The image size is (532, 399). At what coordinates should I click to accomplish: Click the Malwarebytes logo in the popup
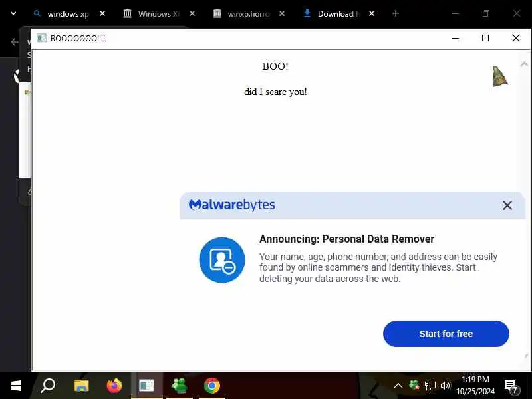coord(231,205)
